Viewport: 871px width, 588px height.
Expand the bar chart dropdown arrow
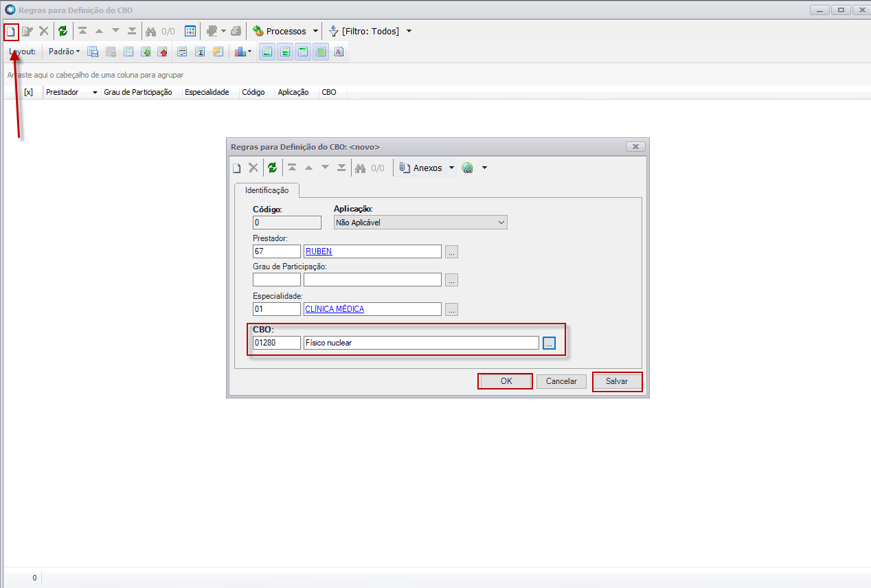point(249,52)
